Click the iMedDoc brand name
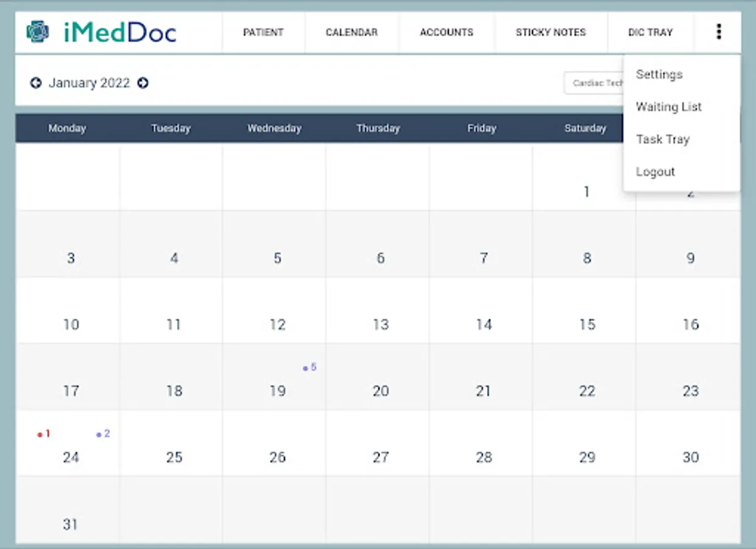 [120, 32]
